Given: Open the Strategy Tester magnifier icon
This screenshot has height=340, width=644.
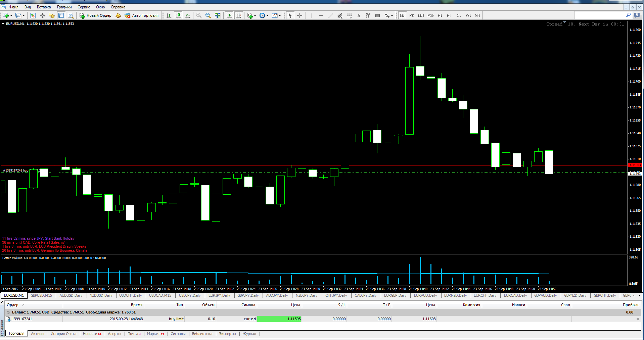Looking at the screenshot, I should coord(71,15).
